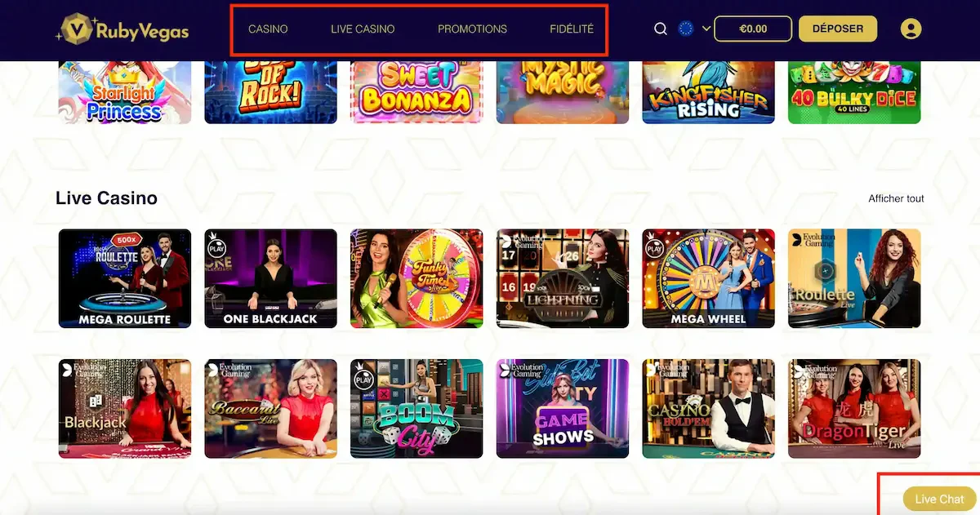Open the search magnifier icon
The width and height of the screenshot is (980, 515).
[x=661, y=29]
